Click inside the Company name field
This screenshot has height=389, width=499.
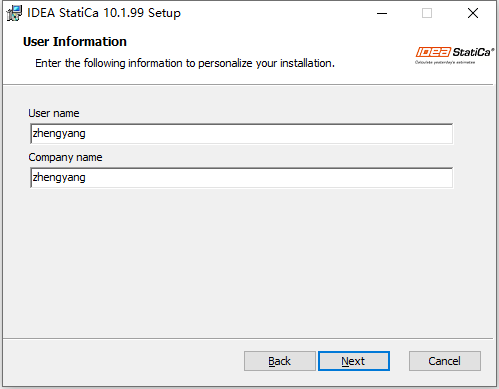coord(242,178)
